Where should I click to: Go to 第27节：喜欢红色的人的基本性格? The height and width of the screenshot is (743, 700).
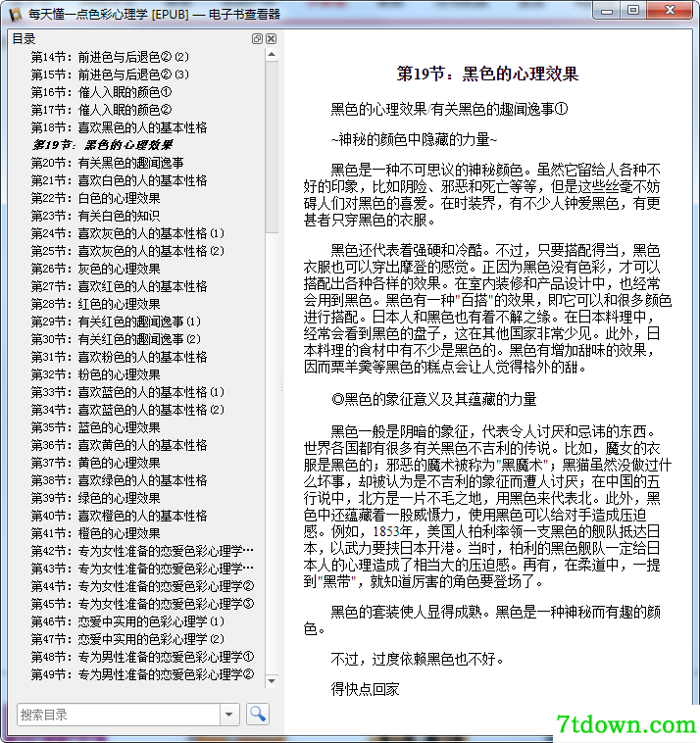(119, 286)
